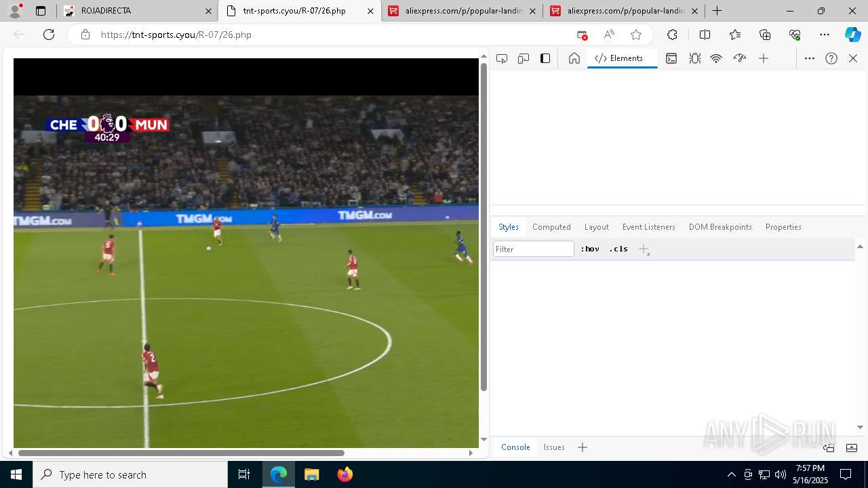Open the Read aloud icon in address bar

coord(609,35)
